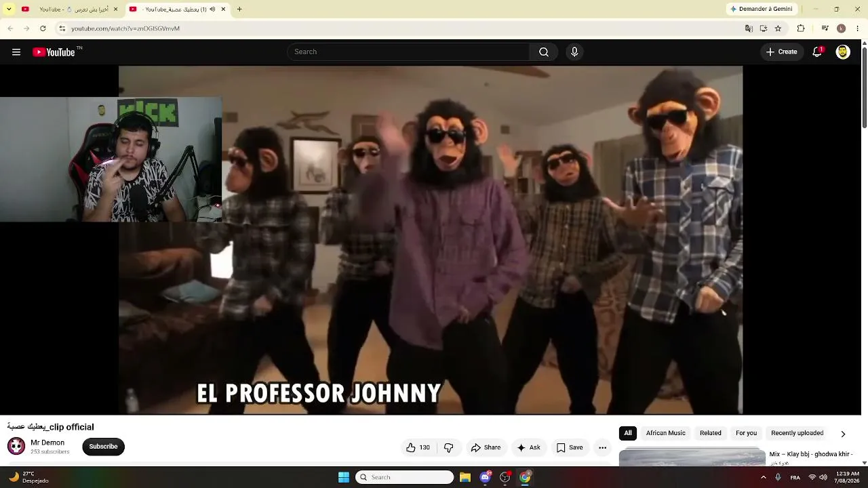Select the For you filter chip
The width and height of the screenshot is (868, 488).
tap(747, 433)
